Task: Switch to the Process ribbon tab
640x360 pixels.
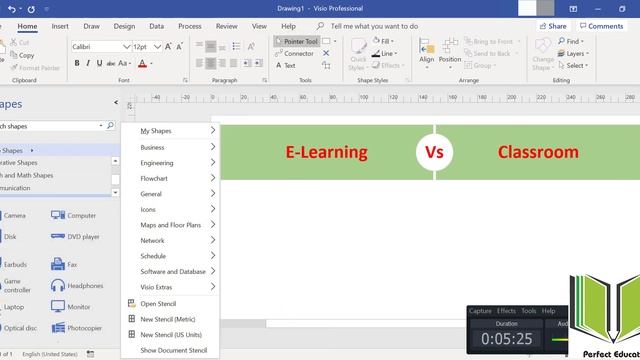Action: 190,26
